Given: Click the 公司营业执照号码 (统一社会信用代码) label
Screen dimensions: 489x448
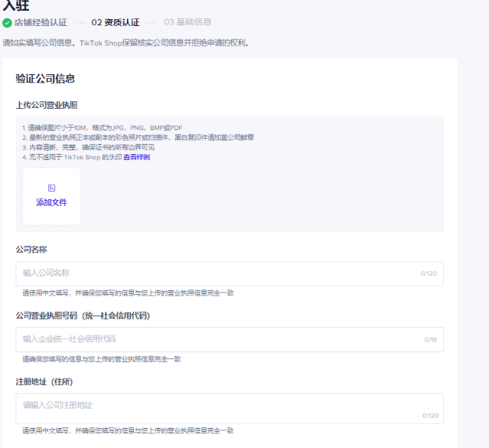Looking at the screenshot, I should pos(82,316).
